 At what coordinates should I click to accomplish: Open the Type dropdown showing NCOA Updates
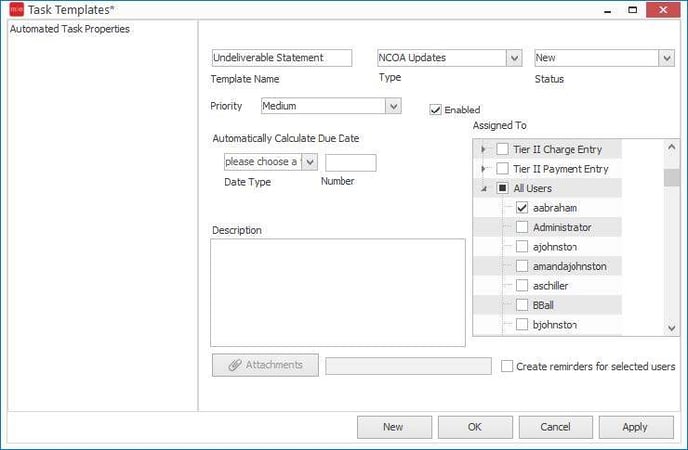pos(514,58)
